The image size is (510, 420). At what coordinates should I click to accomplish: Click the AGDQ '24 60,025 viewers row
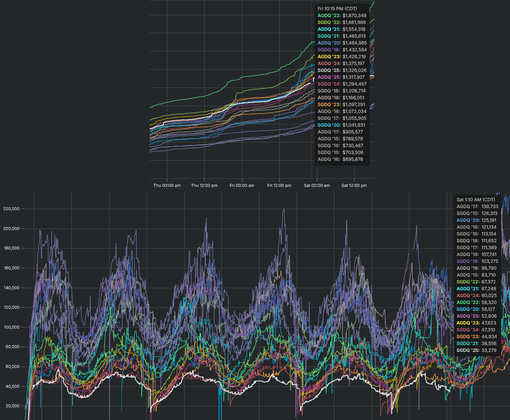476,295
